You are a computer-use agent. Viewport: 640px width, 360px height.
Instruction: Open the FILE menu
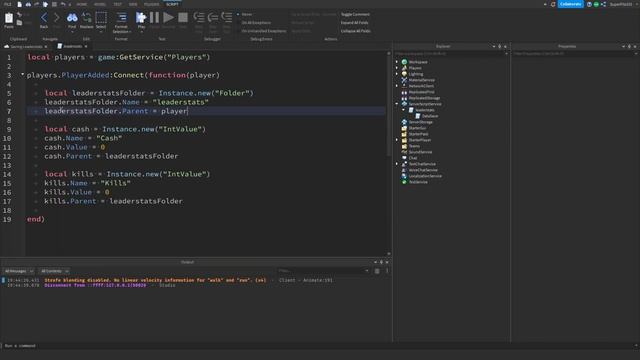point(8,4)
